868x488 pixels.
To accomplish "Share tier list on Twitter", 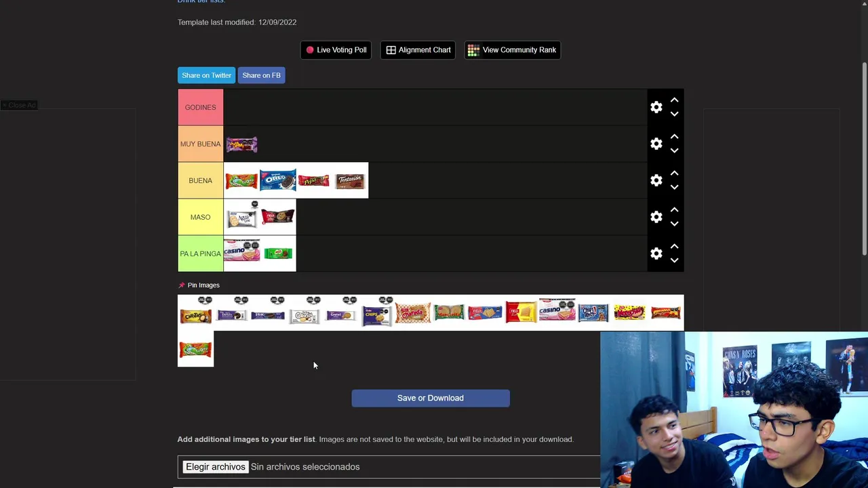I will (x=206, y=75).
